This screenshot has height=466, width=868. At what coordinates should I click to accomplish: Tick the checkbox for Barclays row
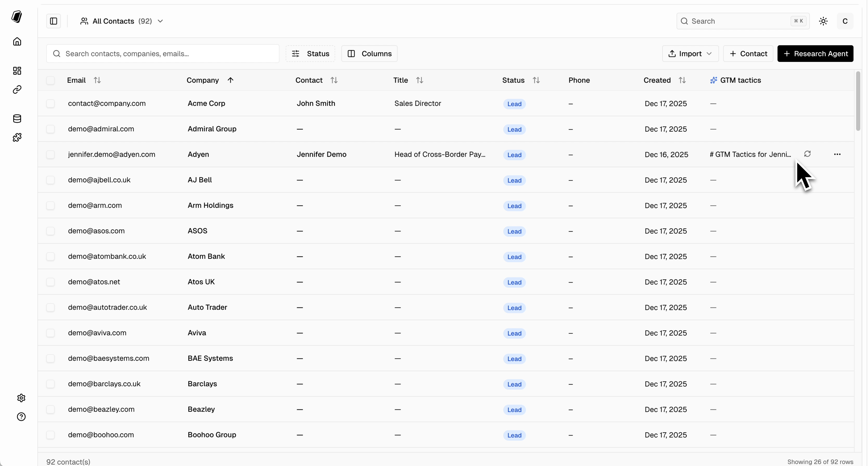(x=51, y=384)
